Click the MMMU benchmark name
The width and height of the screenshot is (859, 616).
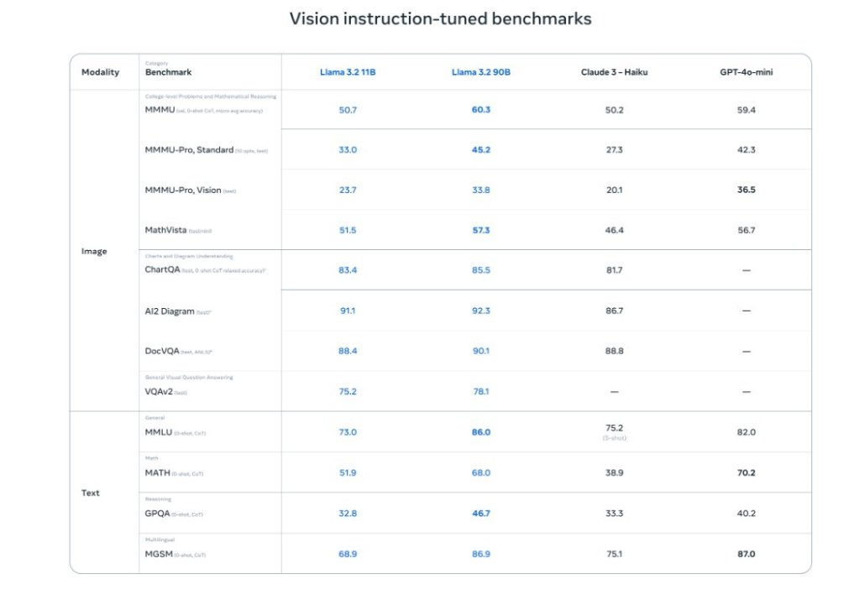tap(160, 110)
